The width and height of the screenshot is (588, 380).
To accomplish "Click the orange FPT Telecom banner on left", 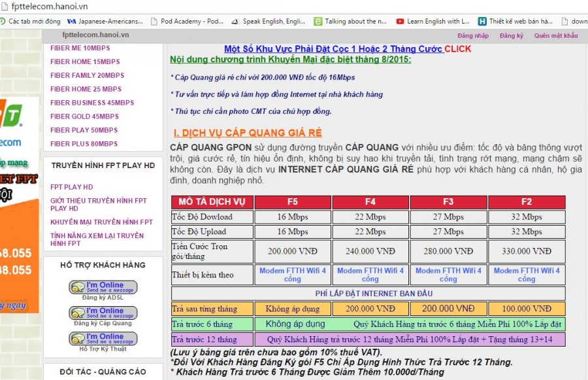I will coord(20,205).
